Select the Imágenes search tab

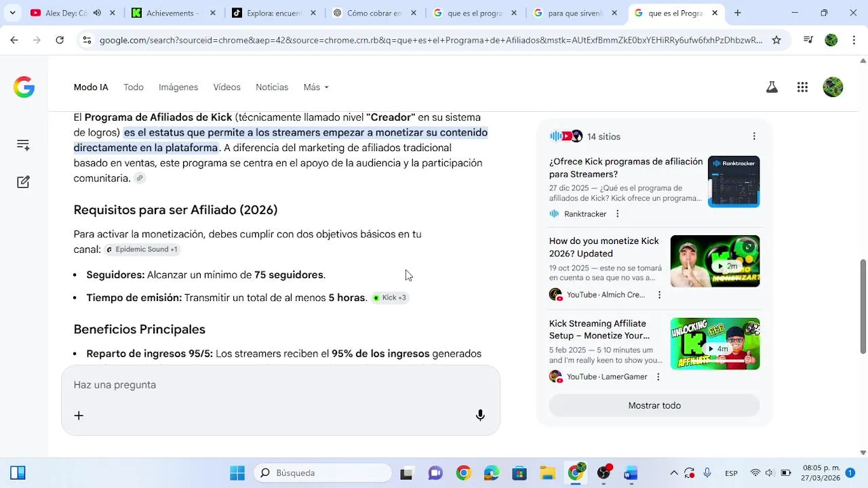tap(178, 87)
